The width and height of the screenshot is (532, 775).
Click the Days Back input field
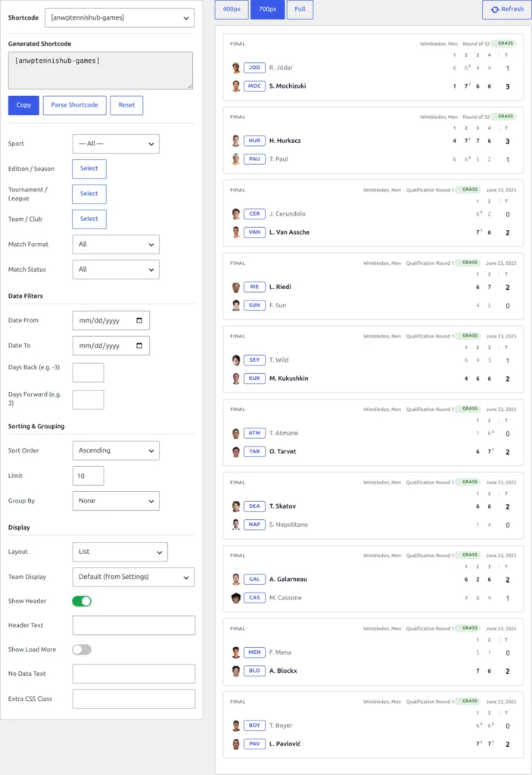tap(88, 372)
